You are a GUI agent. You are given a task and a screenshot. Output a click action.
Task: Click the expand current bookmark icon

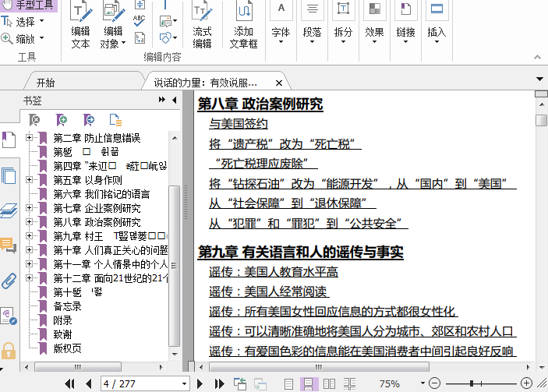(115, 120)
